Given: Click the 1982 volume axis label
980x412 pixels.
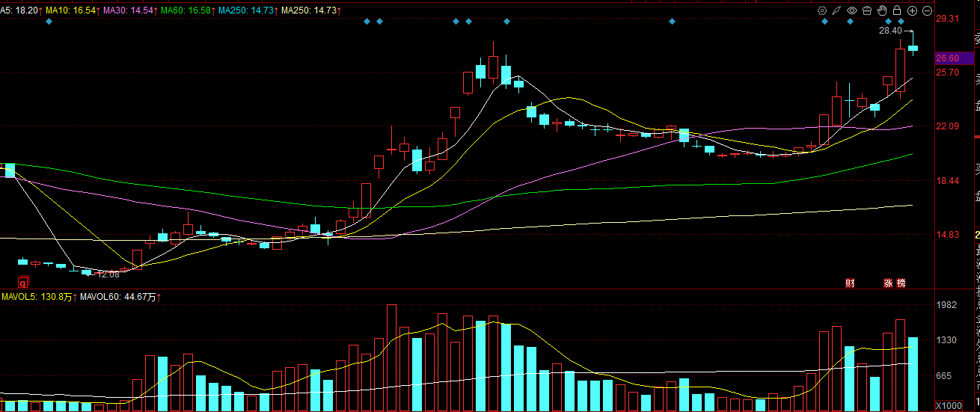Looking at the screenshot, I should [947, 305].
